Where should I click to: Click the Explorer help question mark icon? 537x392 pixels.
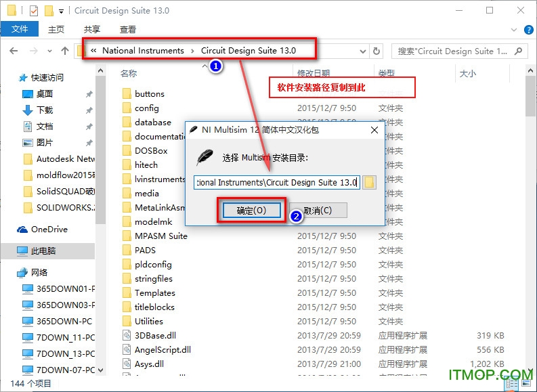point(528,30)
